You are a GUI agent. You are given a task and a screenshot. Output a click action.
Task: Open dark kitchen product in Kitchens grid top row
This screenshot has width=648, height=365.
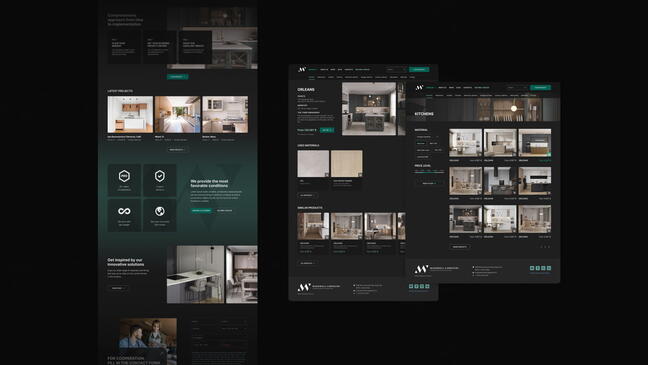pos(535,143)
